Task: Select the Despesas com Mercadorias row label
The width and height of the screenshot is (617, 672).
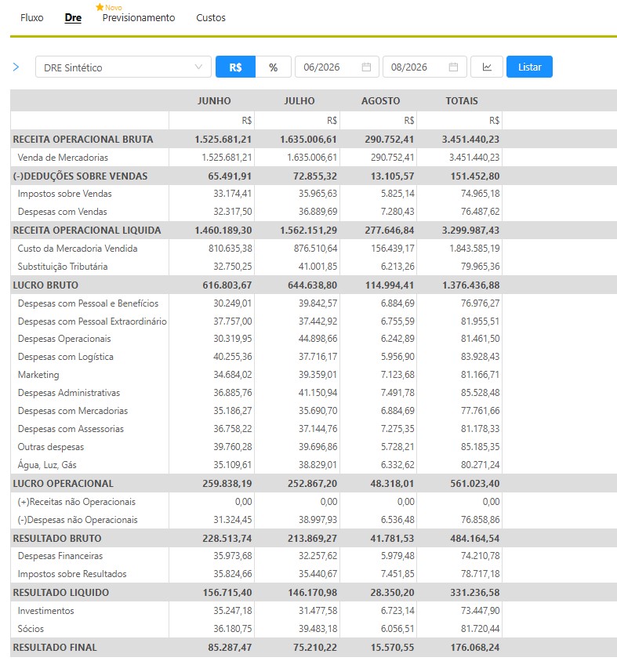Action: (x=73, y=411)
